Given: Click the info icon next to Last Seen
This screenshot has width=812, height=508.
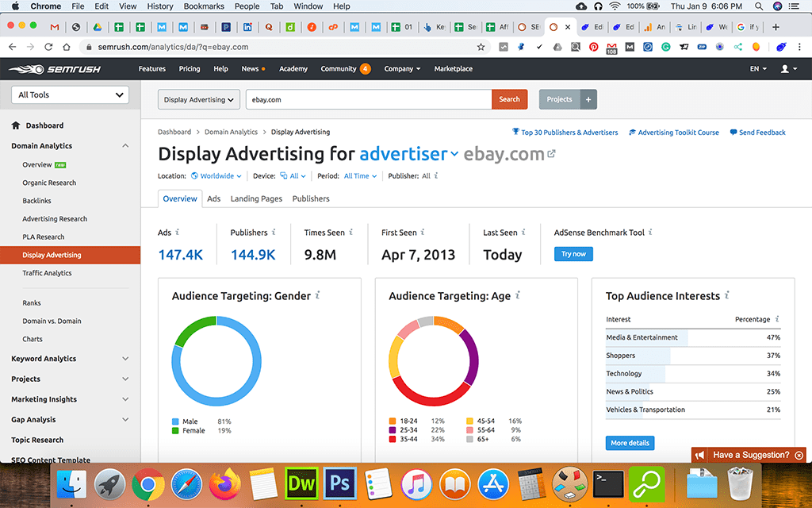Looking at the screenshot, I should click(x=523, y=232).
